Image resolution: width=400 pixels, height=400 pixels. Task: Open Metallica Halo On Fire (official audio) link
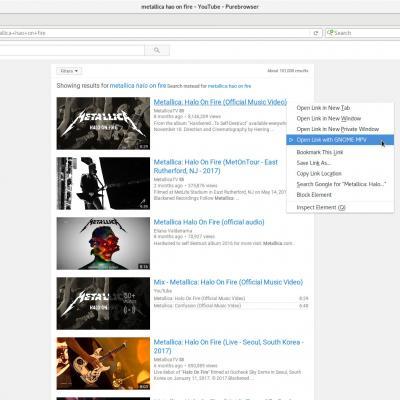(209, 222)
